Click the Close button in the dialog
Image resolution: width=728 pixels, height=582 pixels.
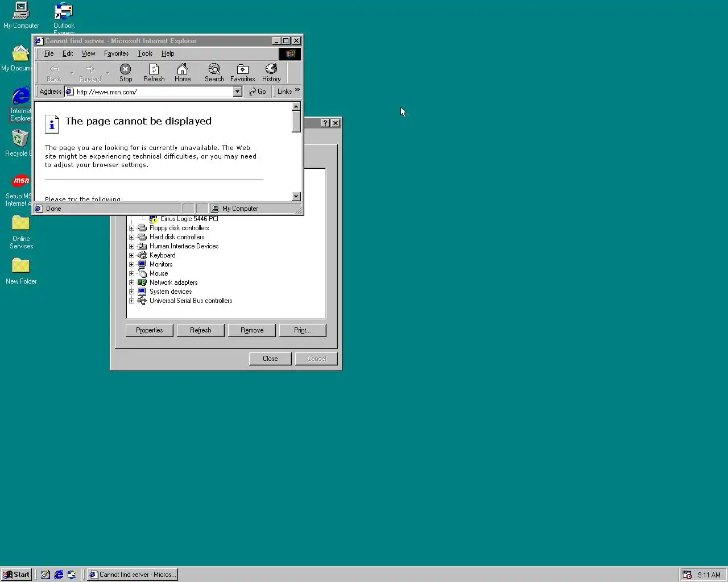[x=270, y=359]
